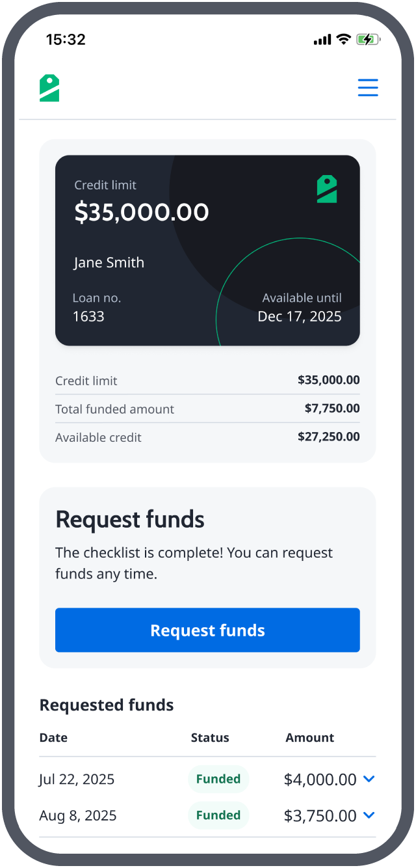The height and width of the screenshot is (868, 416).
Task: Tap the Status column header
Action: point(210,738)
